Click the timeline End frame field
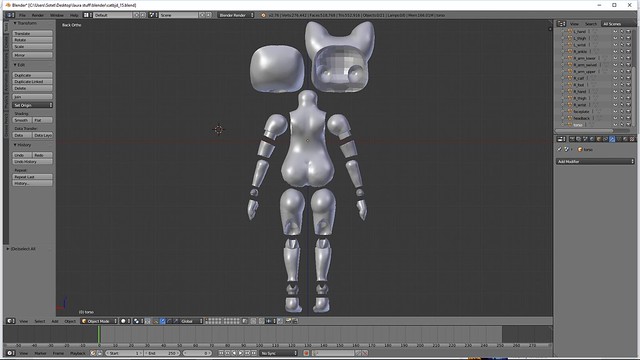Viewport: 640px width, 360px height. 162,353
